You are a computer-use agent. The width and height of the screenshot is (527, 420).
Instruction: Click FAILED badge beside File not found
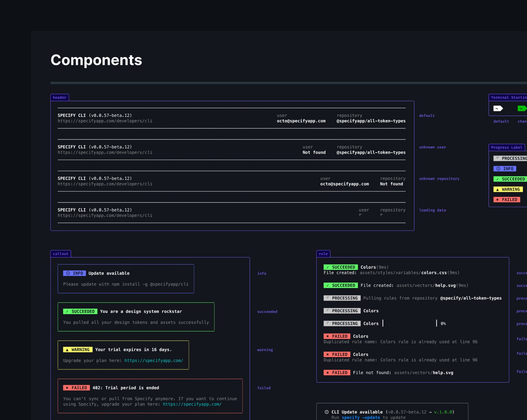pyautogui.click(x=337, y=373)
